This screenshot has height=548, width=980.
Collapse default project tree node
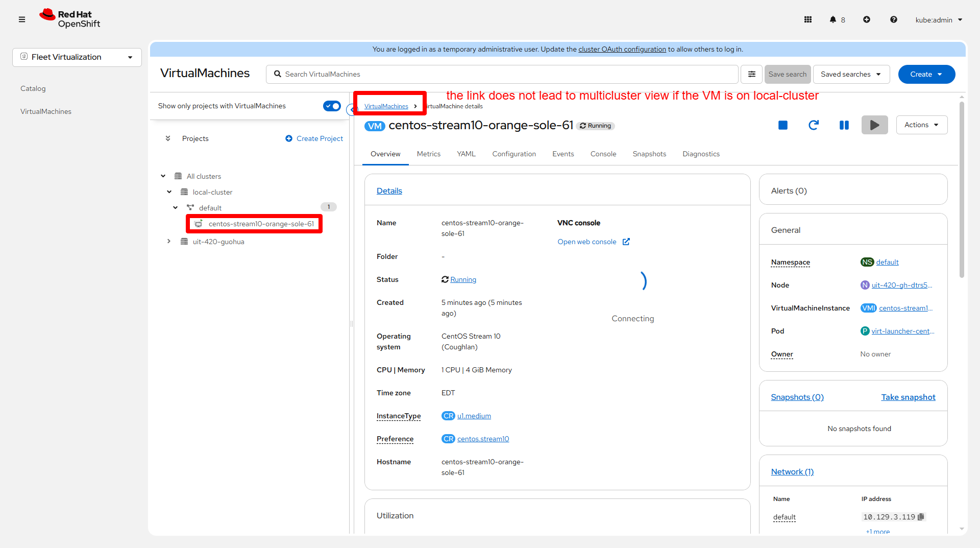176,208
